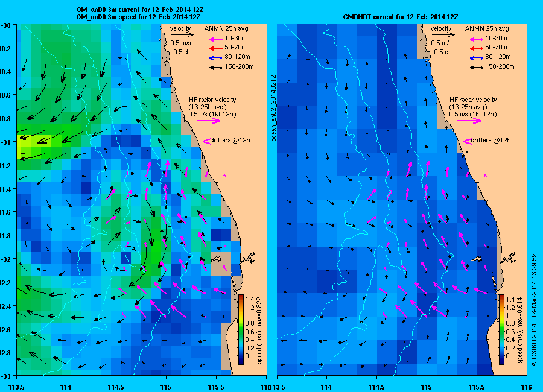Click '80-120m' label in CMRNRT legend

[x=498, y=57]
